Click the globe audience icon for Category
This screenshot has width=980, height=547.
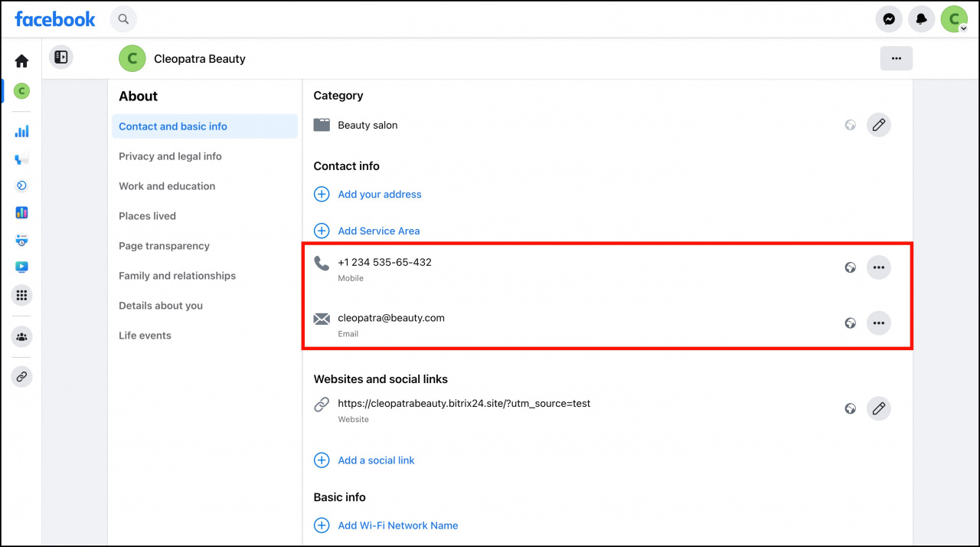850,125
